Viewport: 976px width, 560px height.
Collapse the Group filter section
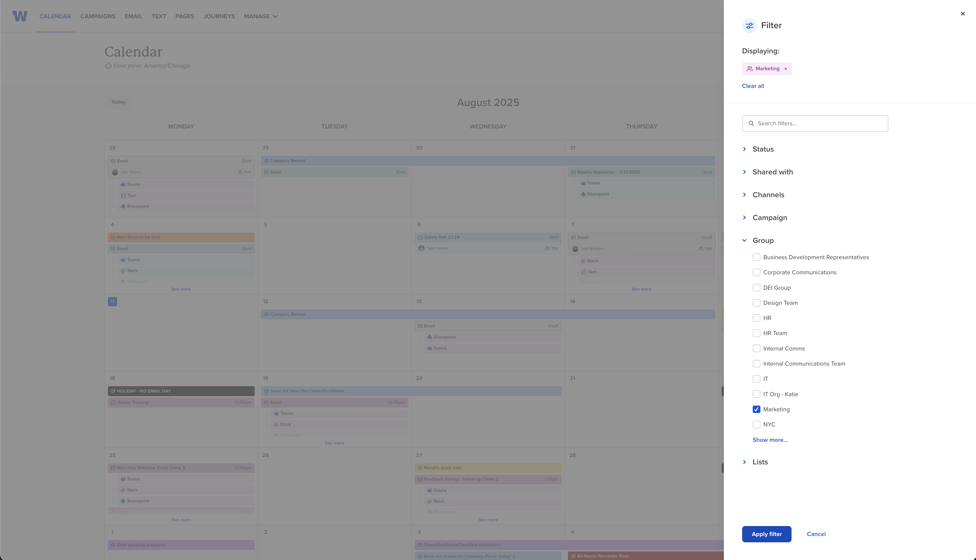click(x=758, y=240)
